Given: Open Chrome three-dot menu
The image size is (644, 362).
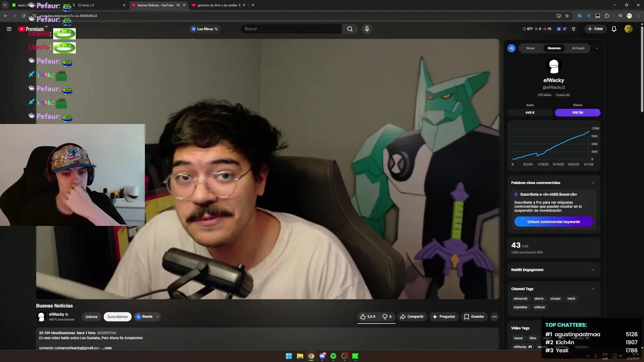Looking at the screenshot, I should pos(638,16).
